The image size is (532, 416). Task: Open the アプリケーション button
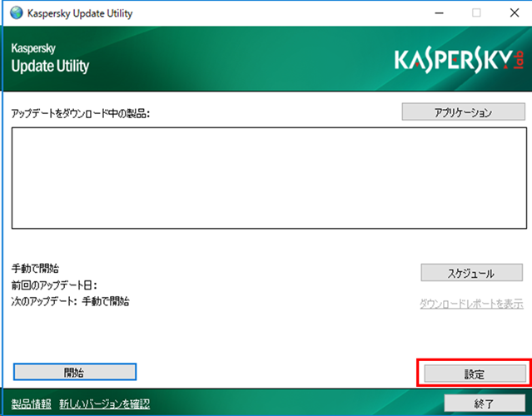(x=463, y=111)
